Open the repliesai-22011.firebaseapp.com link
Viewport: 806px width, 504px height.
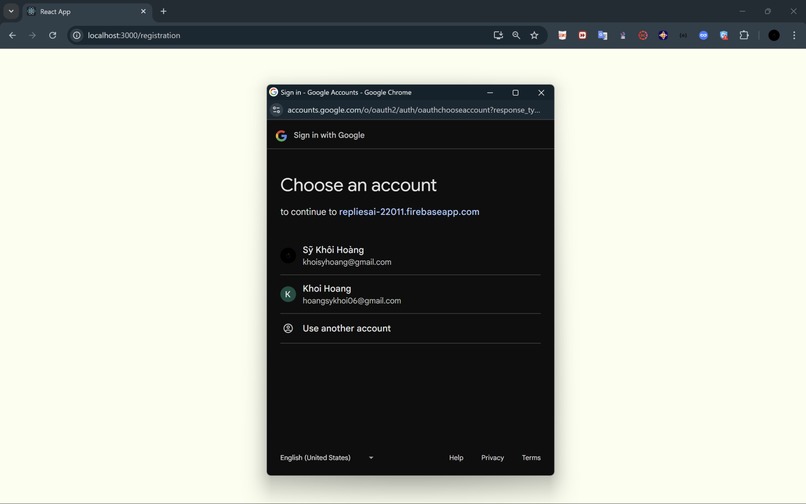(409, 212)
